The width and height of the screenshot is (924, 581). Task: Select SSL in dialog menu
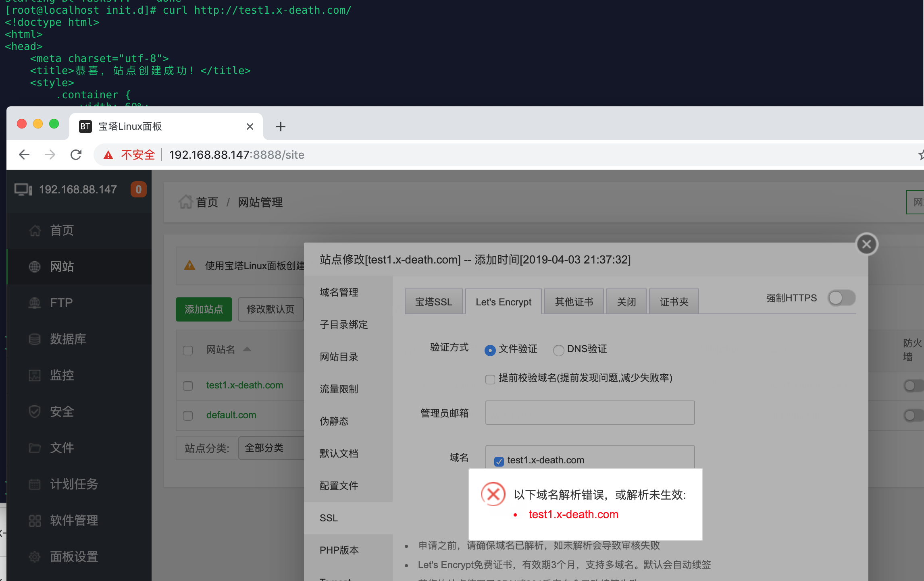pos(348,518)
